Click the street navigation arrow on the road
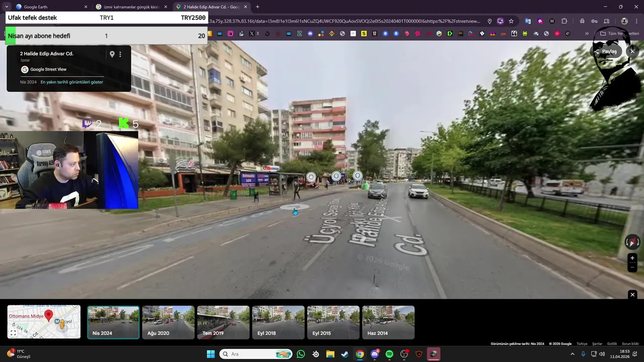The width and height of the screenshot is (644, 362). pos(294,207)
